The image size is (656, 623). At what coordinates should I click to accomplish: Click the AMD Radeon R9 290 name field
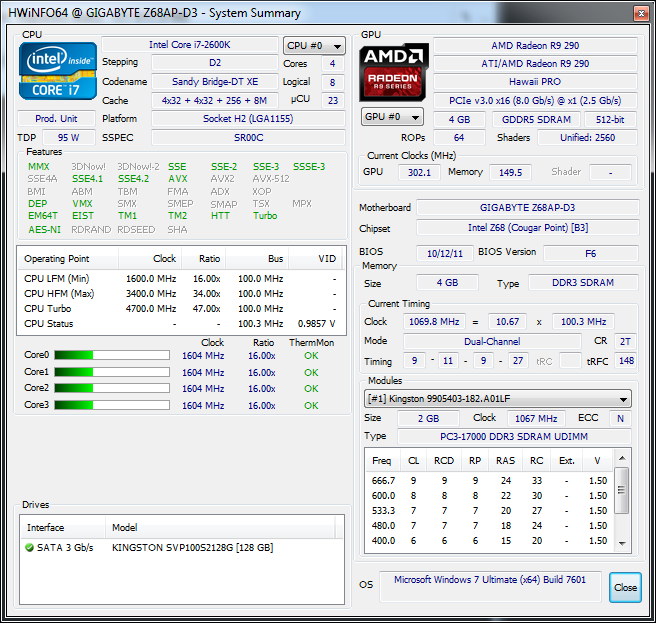[536, 46]
